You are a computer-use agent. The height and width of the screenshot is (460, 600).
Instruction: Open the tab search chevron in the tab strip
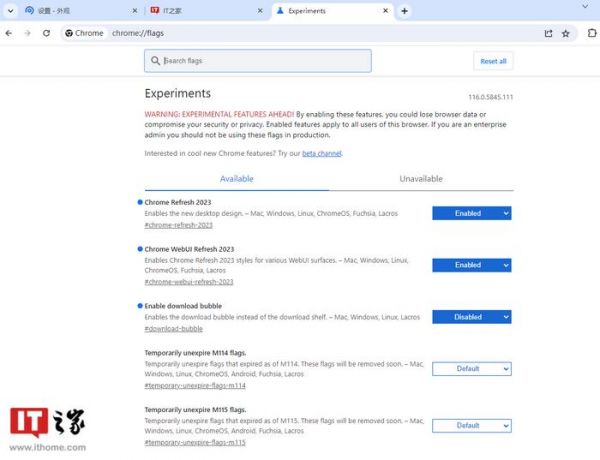point(10,11)
